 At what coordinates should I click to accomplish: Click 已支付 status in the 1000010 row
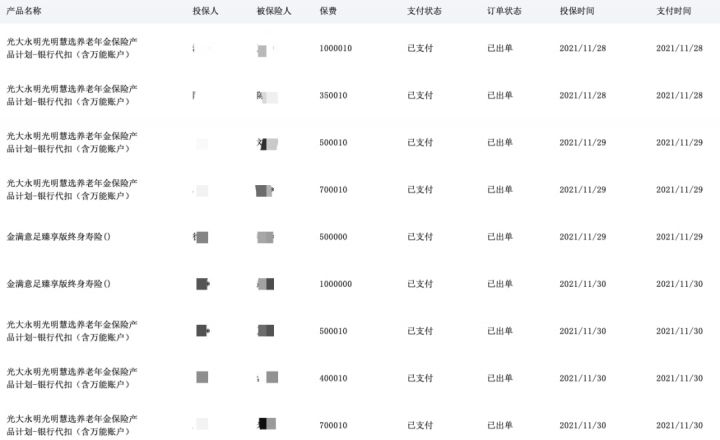(420, 48)
